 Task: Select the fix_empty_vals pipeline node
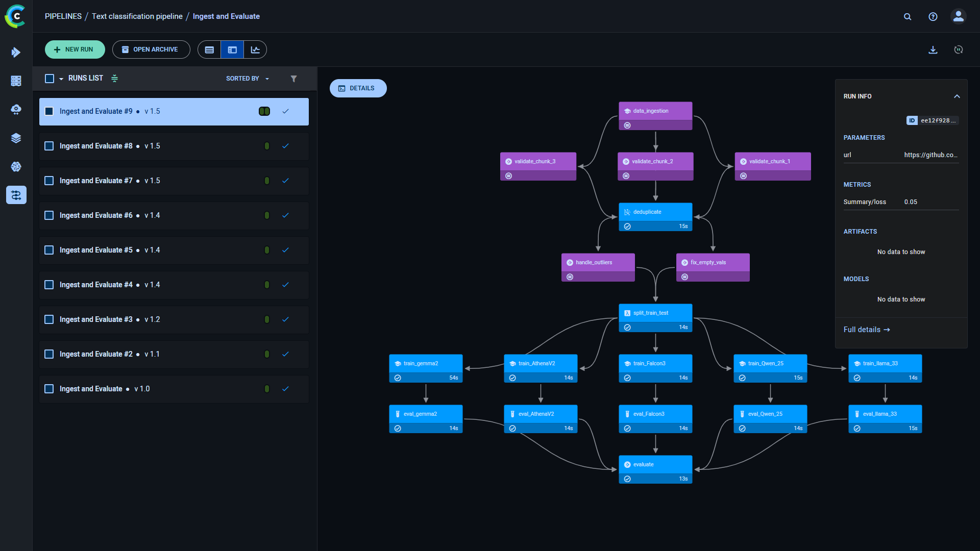(x=713, y=267)
